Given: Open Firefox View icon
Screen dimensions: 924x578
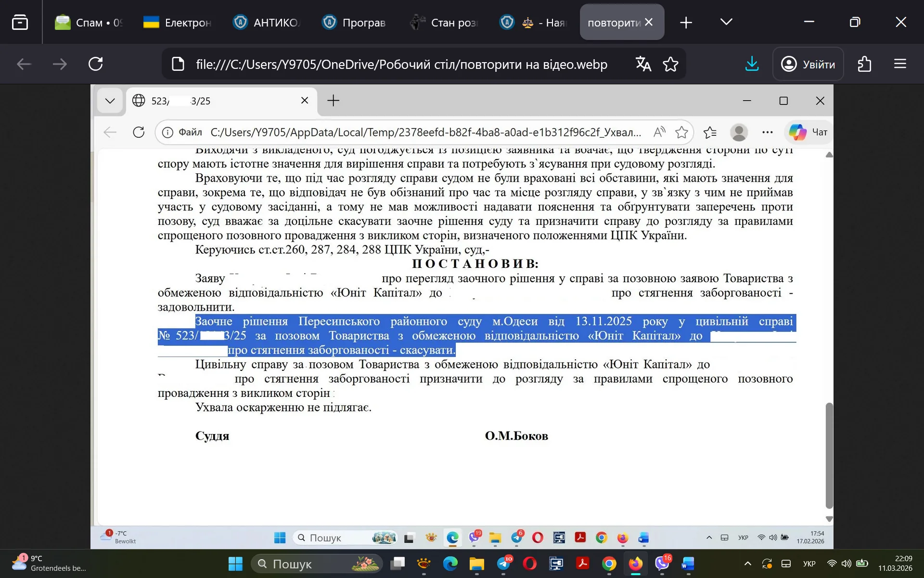Looking at the screenshot, I should point(20,22).
